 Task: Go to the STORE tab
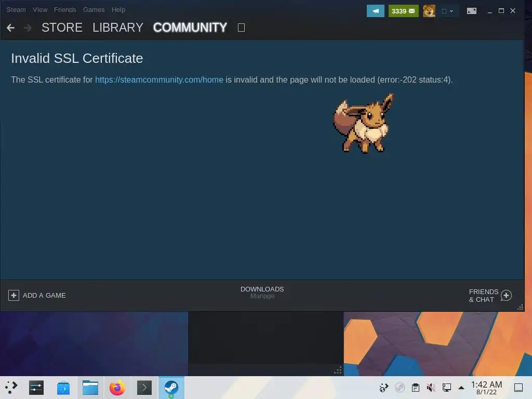point(62,28)
